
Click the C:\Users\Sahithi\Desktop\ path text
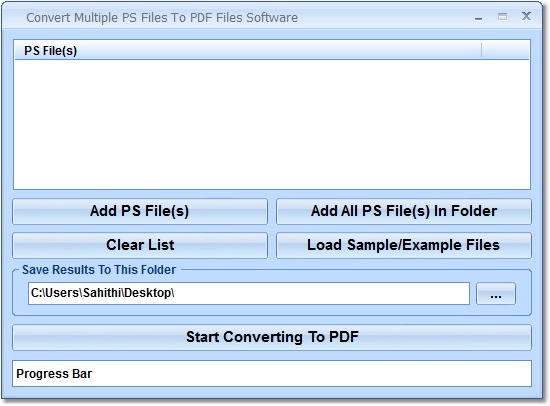[102, 293]
